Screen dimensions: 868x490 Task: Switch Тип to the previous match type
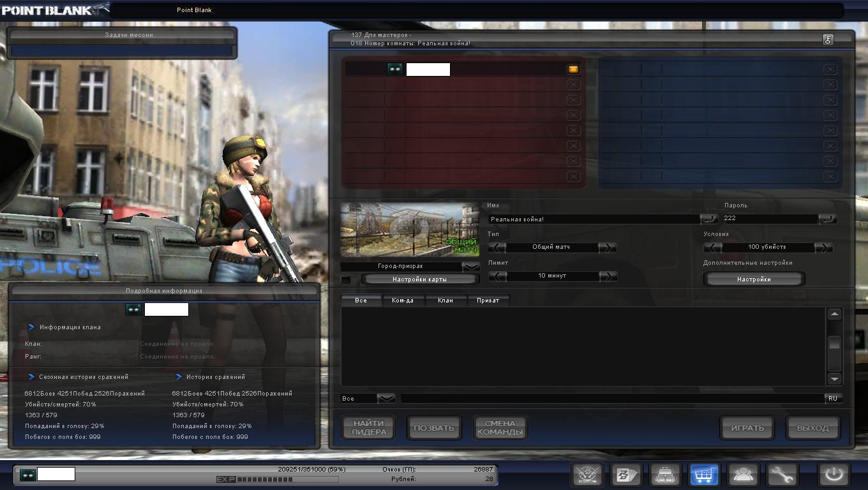tap(497, 248)
